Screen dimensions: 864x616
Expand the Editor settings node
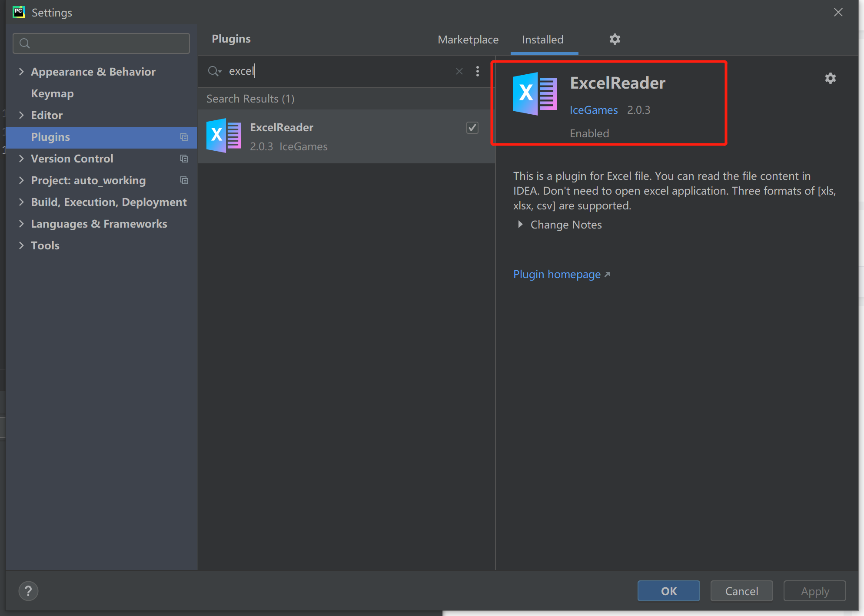[x=21, y=115]
